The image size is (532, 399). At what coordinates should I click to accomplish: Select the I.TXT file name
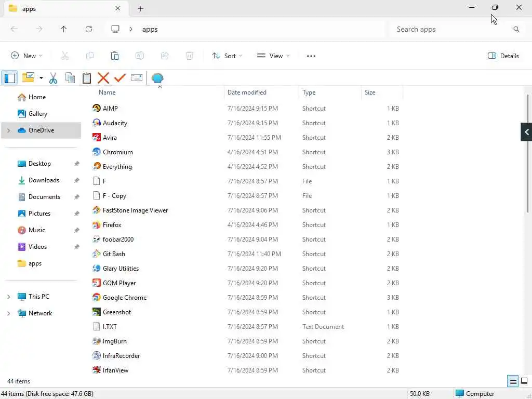110,327
